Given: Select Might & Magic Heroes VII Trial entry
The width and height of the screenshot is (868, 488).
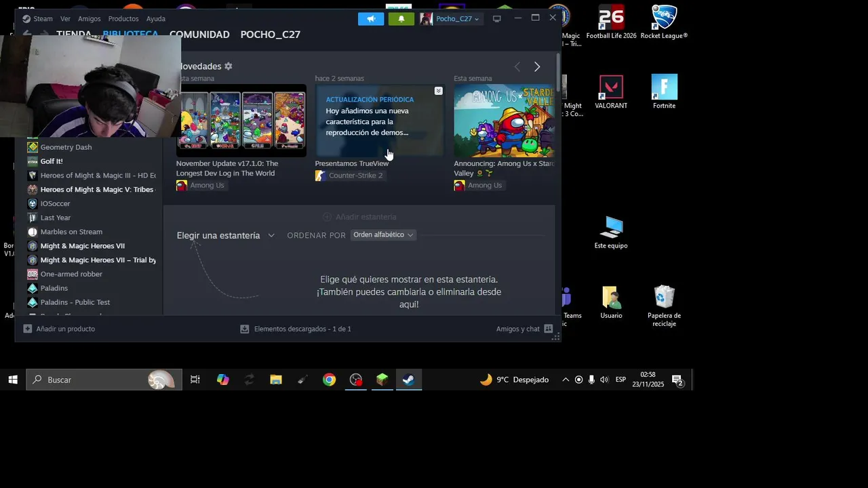Looking at the screenshot, I should click(x=98, y=260).
